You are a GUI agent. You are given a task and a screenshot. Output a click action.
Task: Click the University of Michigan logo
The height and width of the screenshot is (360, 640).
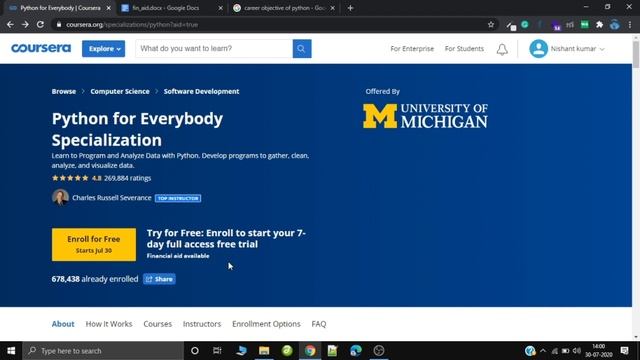425,116
